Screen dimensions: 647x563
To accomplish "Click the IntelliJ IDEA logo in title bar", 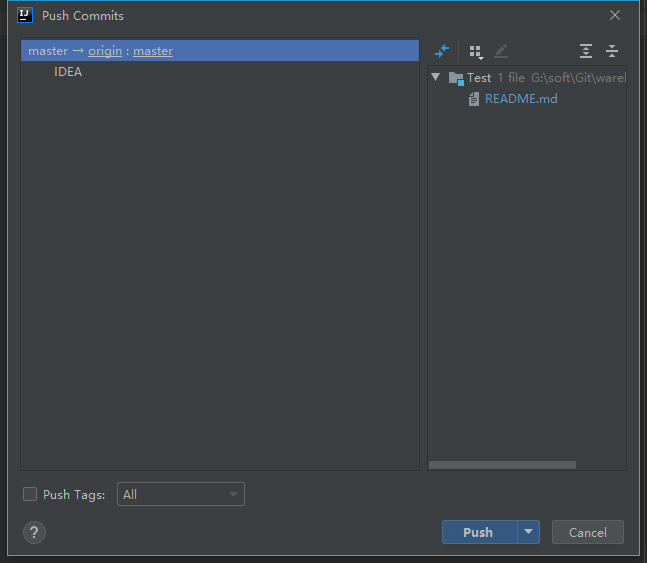I will pos(25,16).
